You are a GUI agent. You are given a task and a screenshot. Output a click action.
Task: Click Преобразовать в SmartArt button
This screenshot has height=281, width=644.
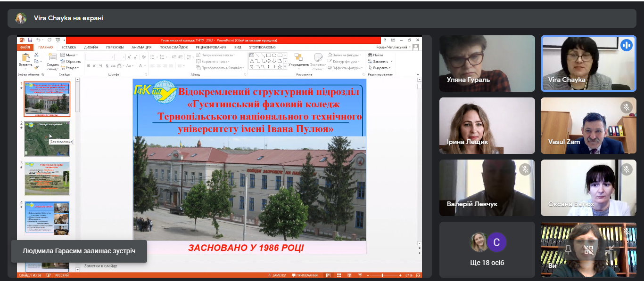220,68
